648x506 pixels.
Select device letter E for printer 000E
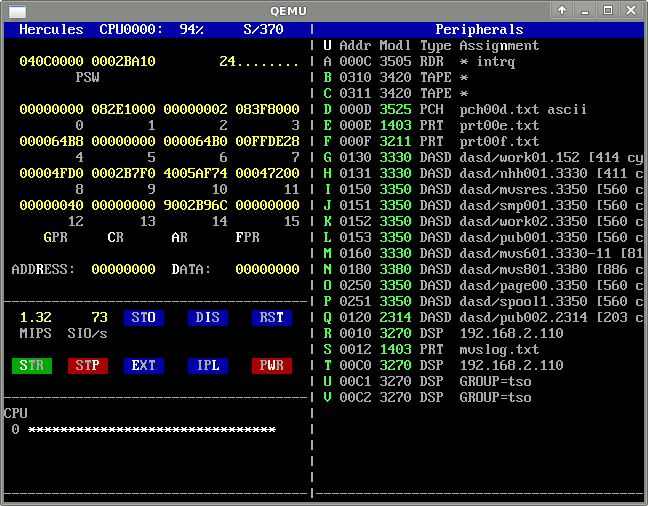click(x=327, y=125)
